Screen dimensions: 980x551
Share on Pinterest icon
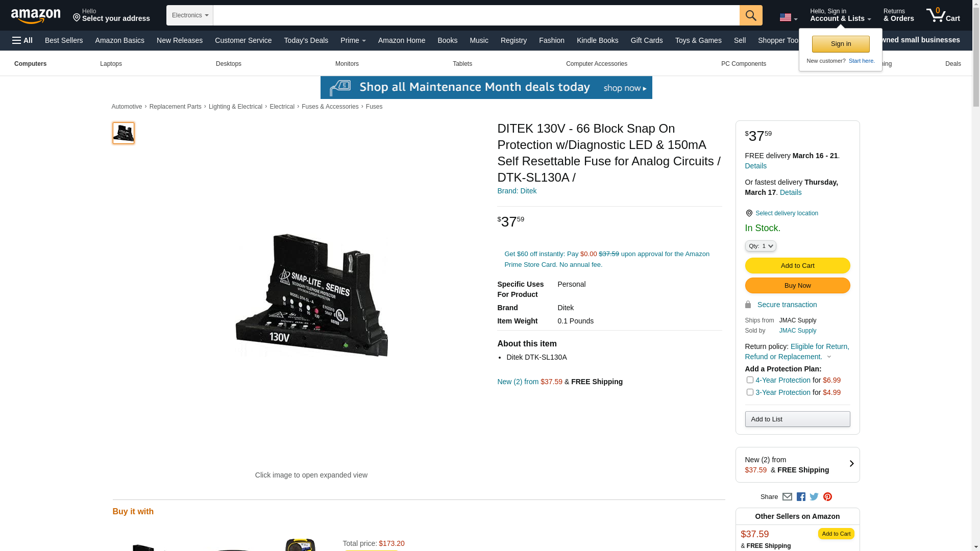pyautogui.click(x=827, y=497)
